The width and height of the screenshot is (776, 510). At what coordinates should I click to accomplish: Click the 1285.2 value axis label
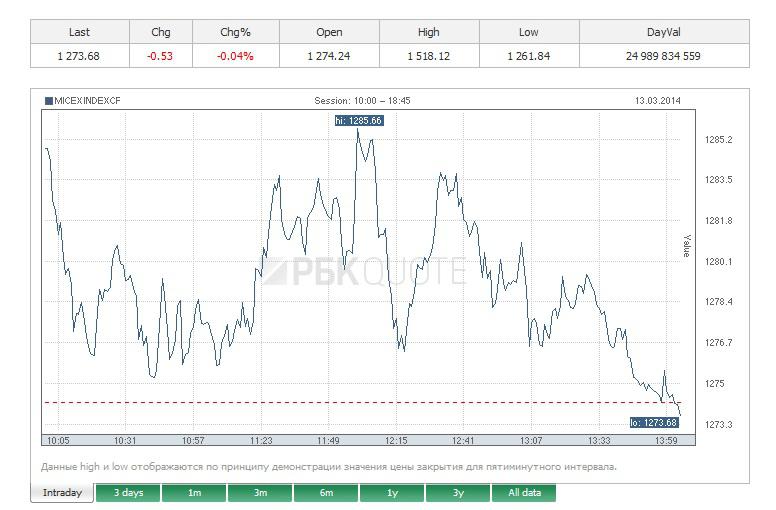[719, 139]
